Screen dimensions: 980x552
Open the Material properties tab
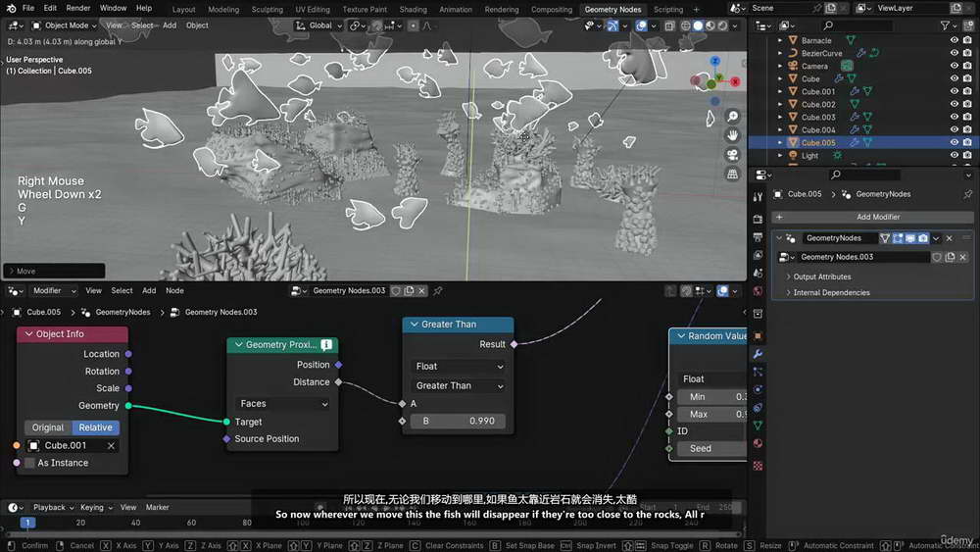[759, 444]
